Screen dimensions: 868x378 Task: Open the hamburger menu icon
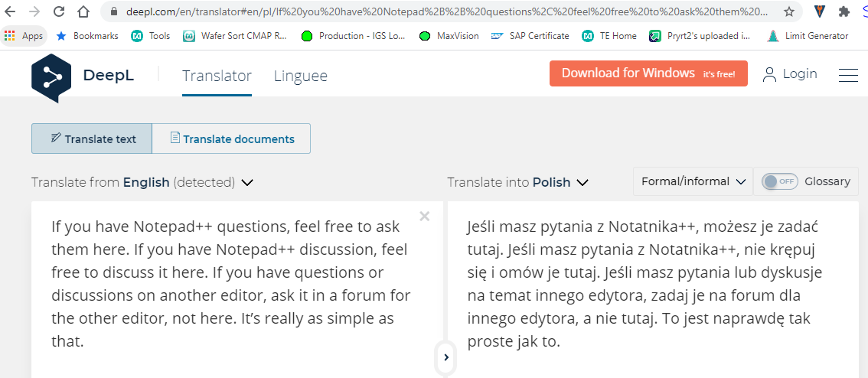(848, 75)
